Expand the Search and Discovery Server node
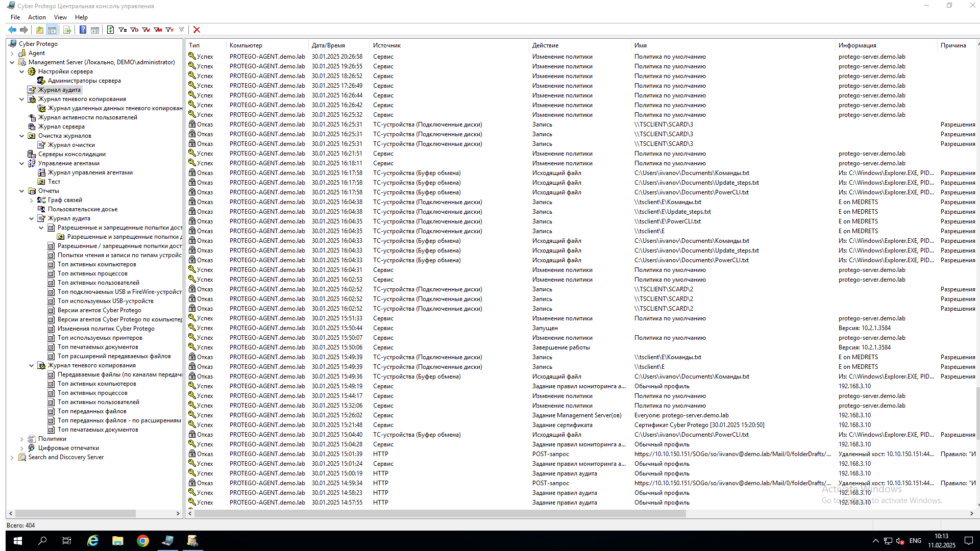Image resolution: width=980 pixels, height=551 pixels. pyautogui.click(x=12, y=457)
